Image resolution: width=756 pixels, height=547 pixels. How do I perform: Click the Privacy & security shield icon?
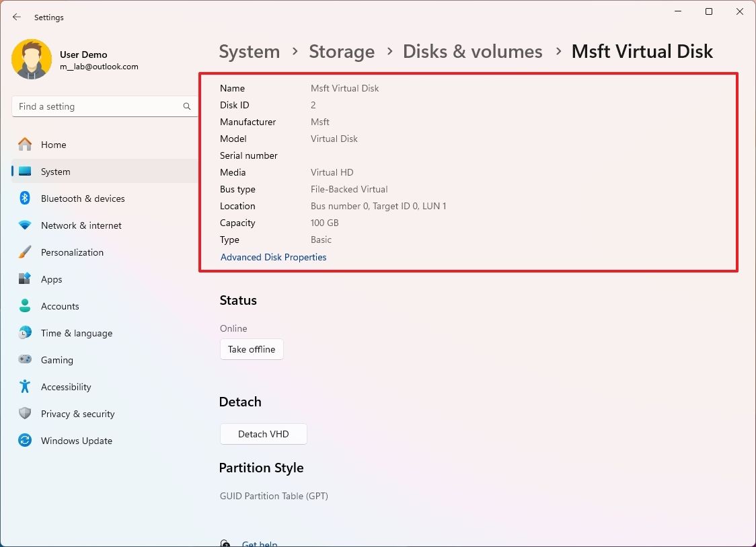tap(24, 414)
